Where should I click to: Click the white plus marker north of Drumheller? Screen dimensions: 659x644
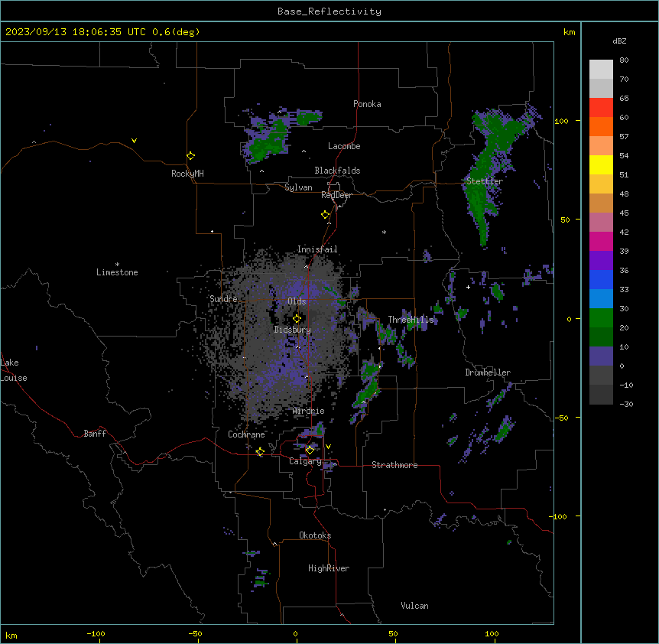point(468,287)
